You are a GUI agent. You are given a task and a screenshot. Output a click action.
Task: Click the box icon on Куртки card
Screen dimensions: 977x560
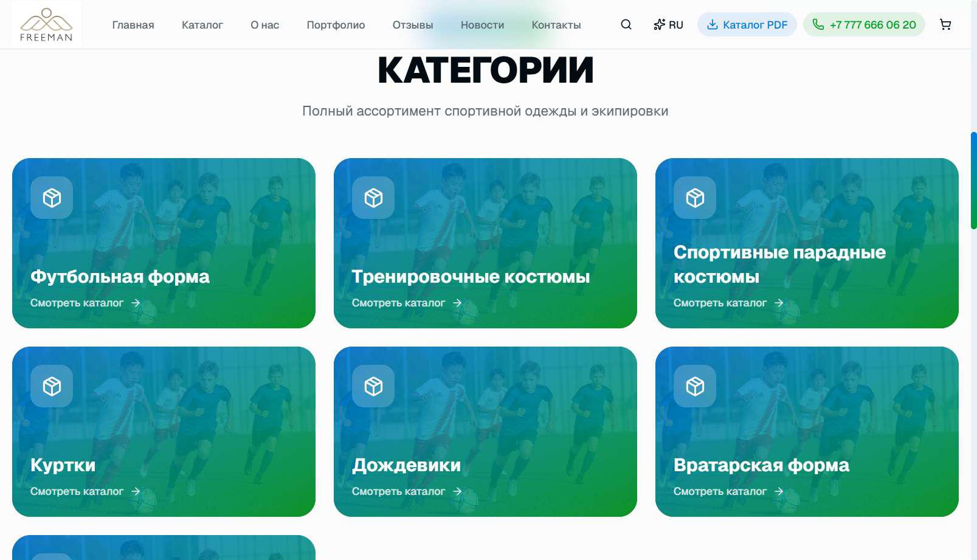point(52,386)
